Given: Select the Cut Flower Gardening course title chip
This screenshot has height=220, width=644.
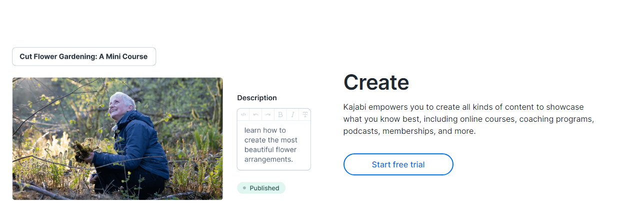Looking at the screenshot, I should click(x=84, y=57).
